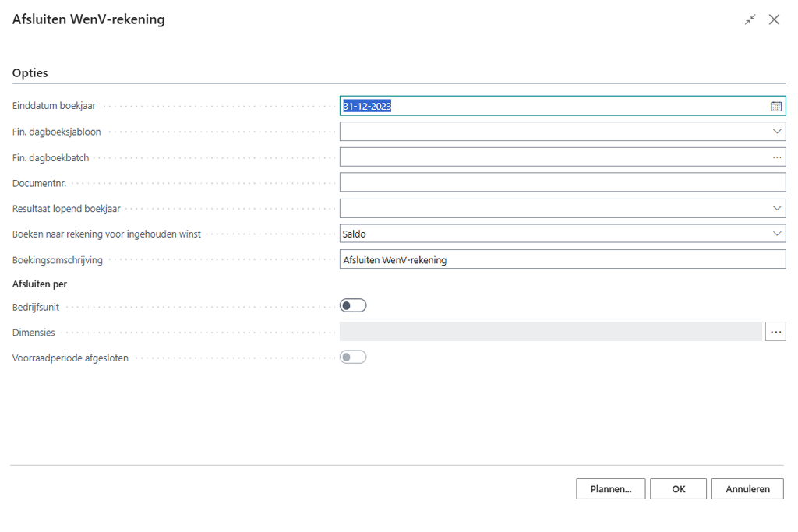Close the Afsluiten WenV-rekening dialog
The image size is (798, 532).
[x=774, y=19]
